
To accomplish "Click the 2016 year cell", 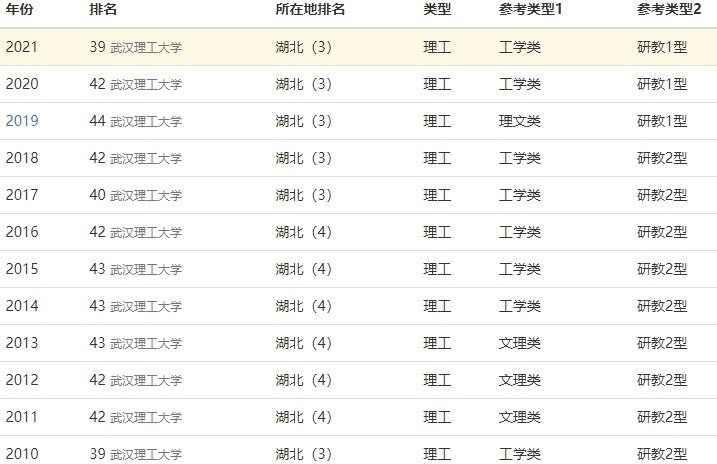I will point(22,232).
